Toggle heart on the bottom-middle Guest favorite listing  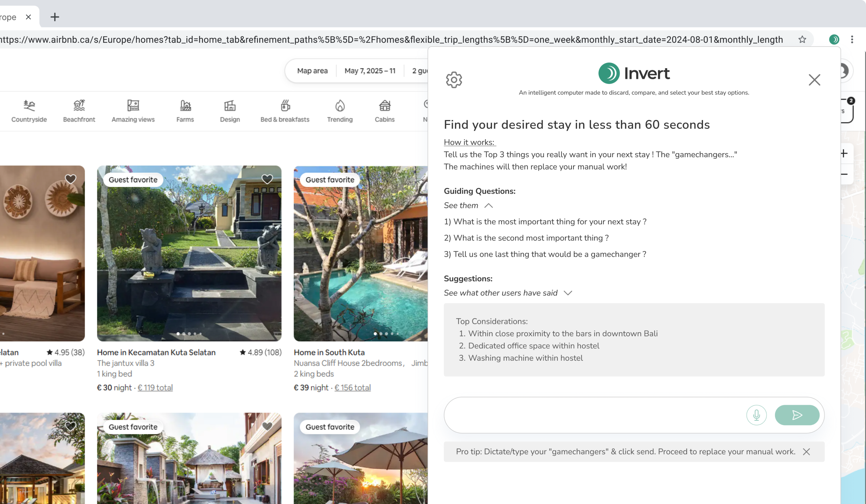(267, 426)
